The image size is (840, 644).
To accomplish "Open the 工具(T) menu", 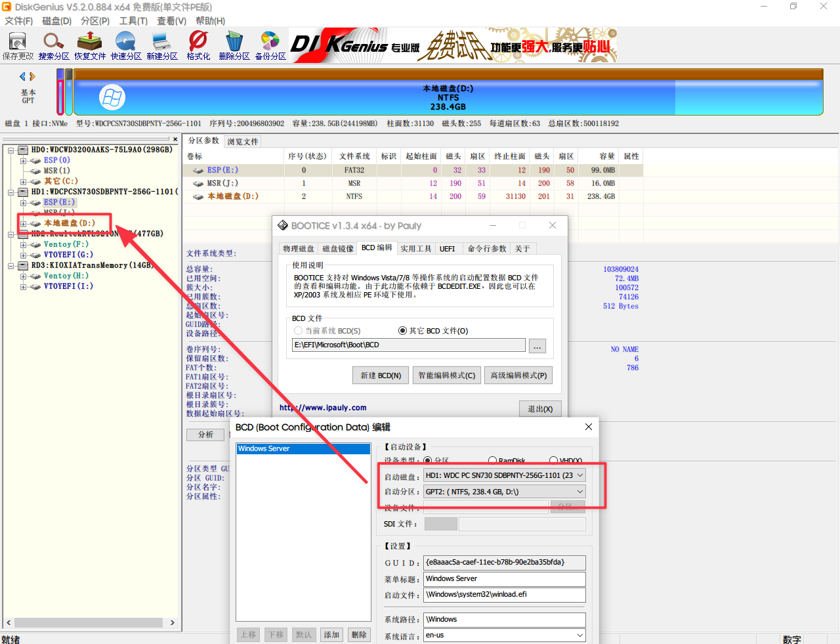I will pos(133,21).
